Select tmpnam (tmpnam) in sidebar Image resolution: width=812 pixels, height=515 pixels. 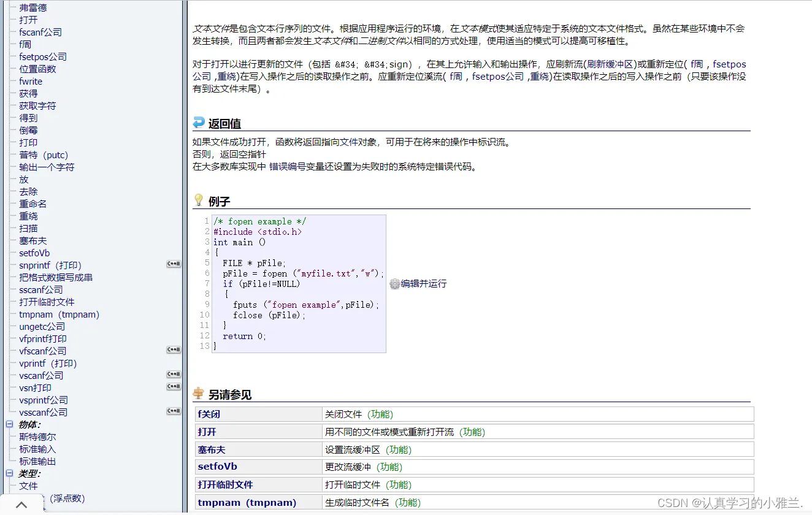tap(59, 314)
